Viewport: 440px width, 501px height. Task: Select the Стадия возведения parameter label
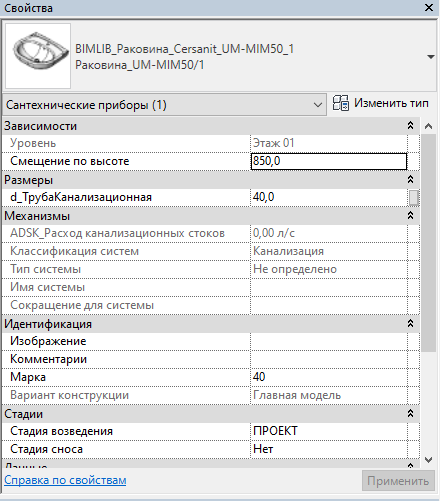(x=62, y=431)
